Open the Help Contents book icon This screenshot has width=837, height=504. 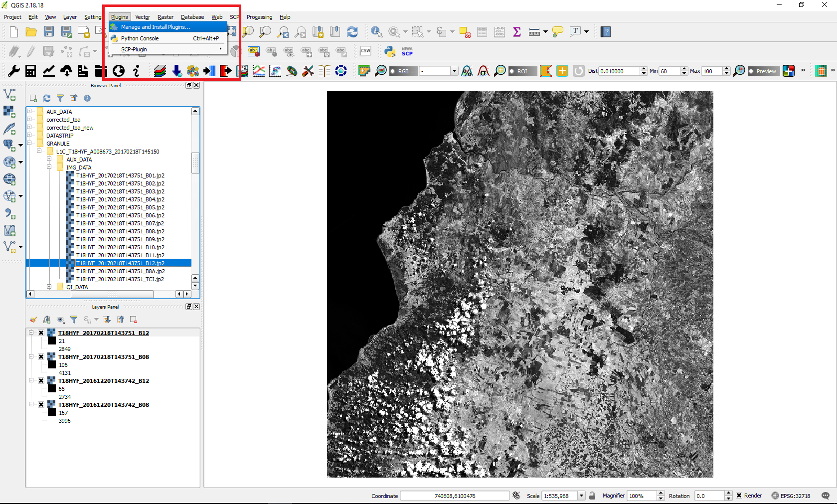tap(606, 32)
